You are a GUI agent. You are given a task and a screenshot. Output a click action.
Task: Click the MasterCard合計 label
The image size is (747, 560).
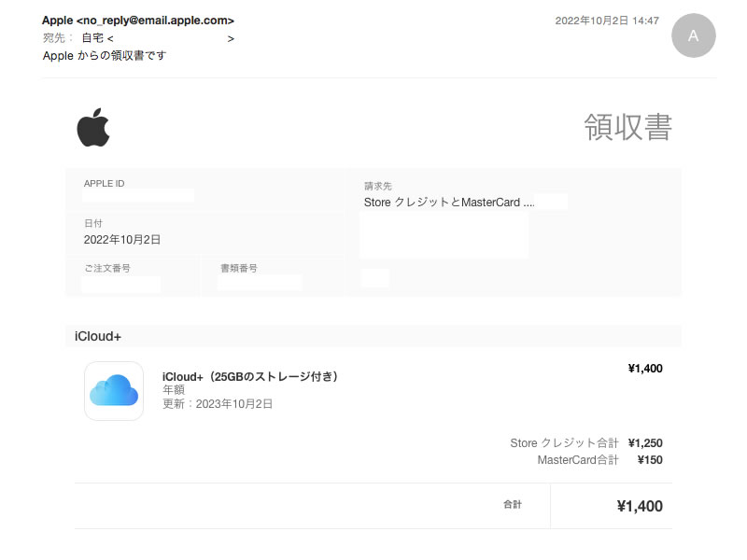pyautogui.click(x=578, y=460)
